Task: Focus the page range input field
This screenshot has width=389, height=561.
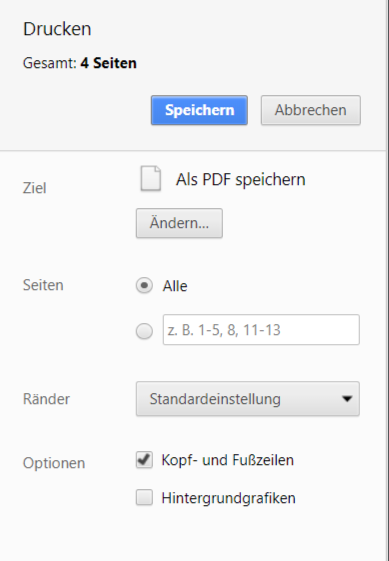Action: (261, 330)
